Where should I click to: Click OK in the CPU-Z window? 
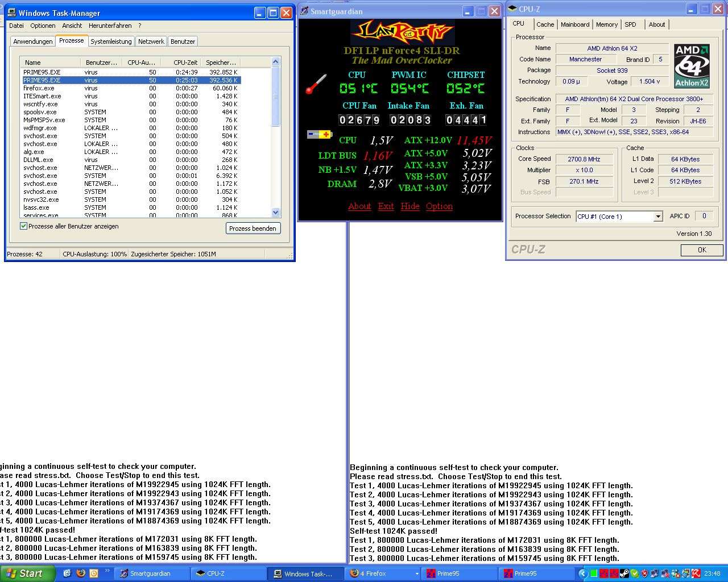(702, 250)
